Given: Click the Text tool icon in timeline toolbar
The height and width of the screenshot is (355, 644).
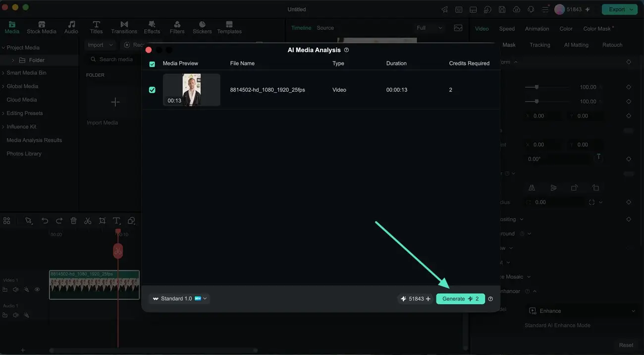Looking at the screenshot, I should (x=116, y=221).
